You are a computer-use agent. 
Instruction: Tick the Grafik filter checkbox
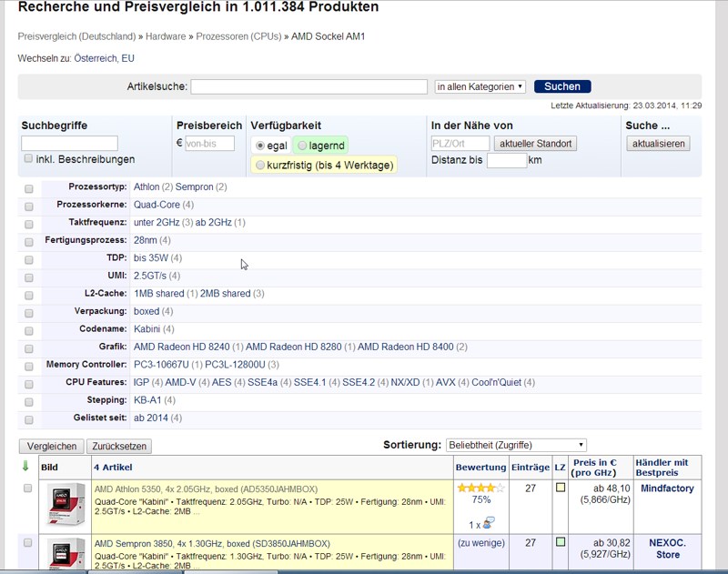pos(29,349)
